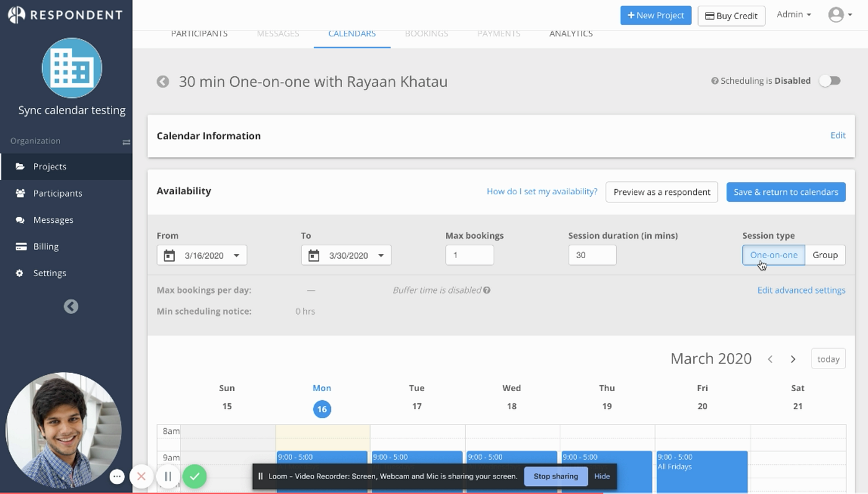Click Save & return to calendars
The height and width of the screenshot is (494, 868).
click(786, 192)
